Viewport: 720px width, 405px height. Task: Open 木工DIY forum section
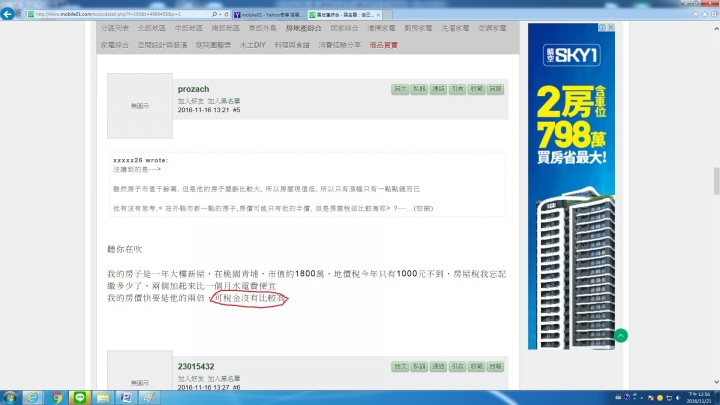click(253, 45)
